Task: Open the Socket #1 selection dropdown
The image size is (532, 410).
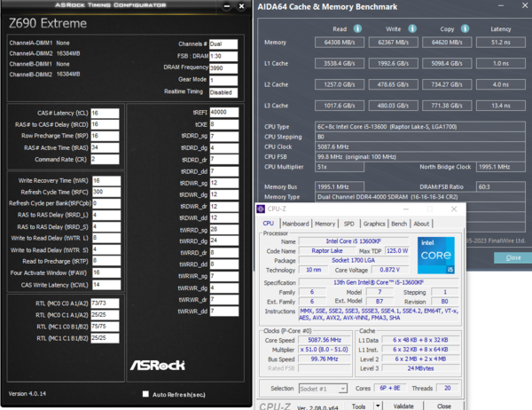Action: point(323,389)
